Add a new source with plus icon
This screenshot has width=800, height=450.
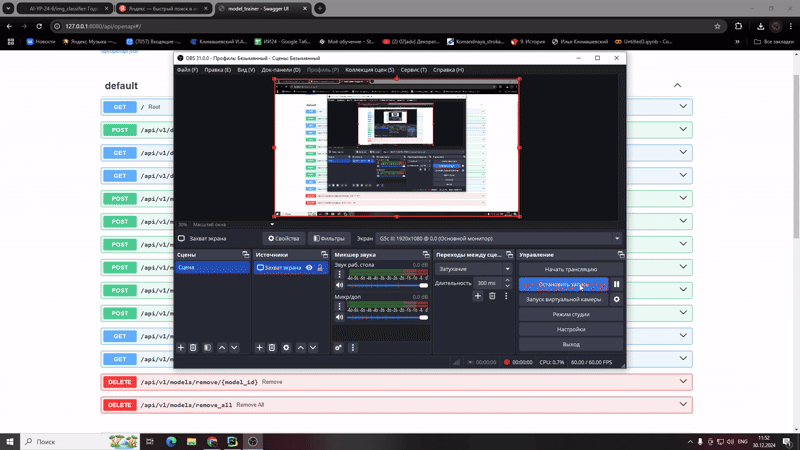coord(260,348)
